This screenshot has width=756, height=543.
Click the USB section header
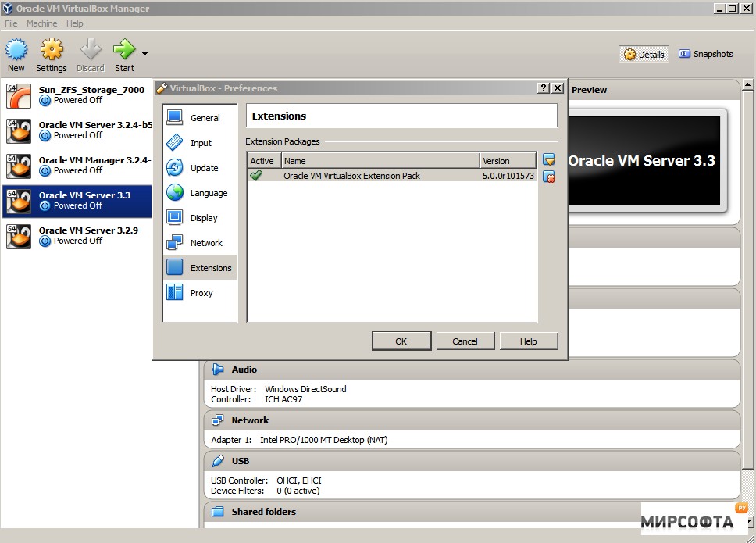pyautogui.click(x=472, y=460)
